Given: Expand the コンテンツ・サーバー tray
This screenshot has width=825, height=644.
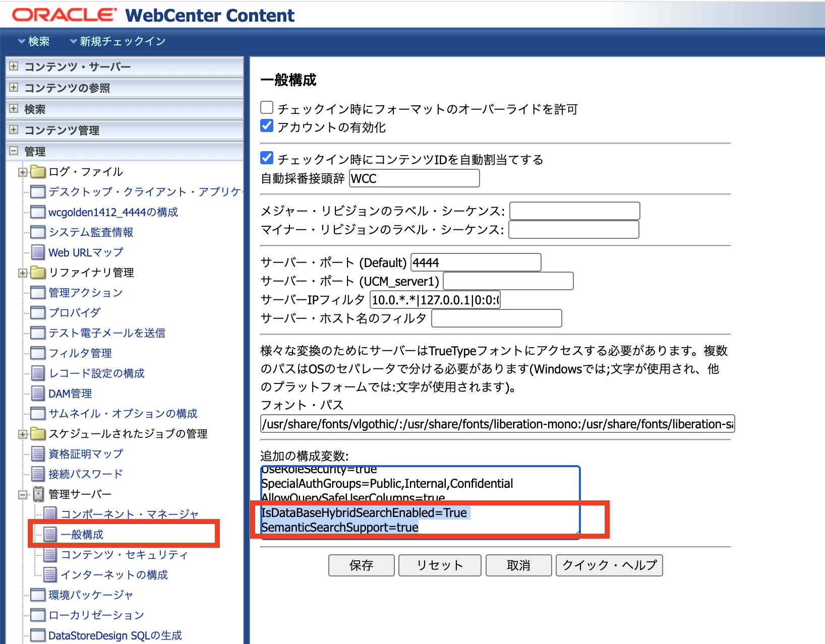Looking at the screenshot, I should tap(14, 66).
